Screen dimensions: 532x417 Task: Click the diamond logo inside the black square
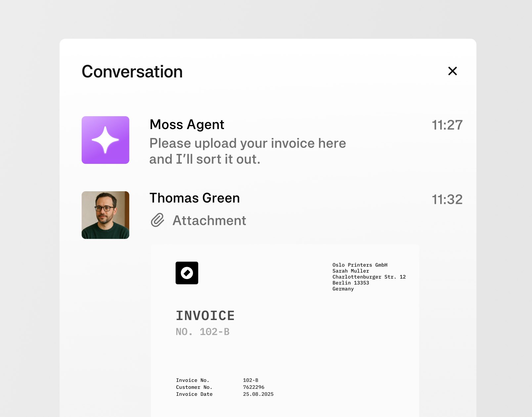(187, 273)
